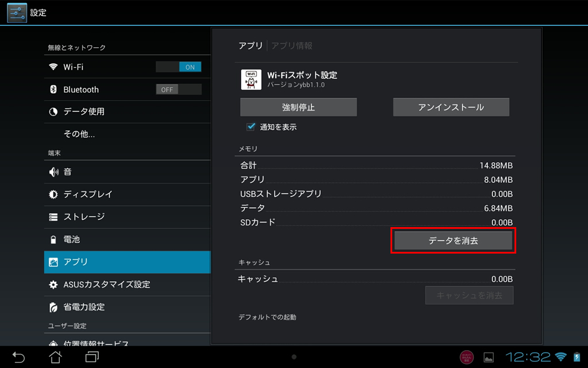Click the display (ディスプレイ) brightness icon

coord(53,194)
